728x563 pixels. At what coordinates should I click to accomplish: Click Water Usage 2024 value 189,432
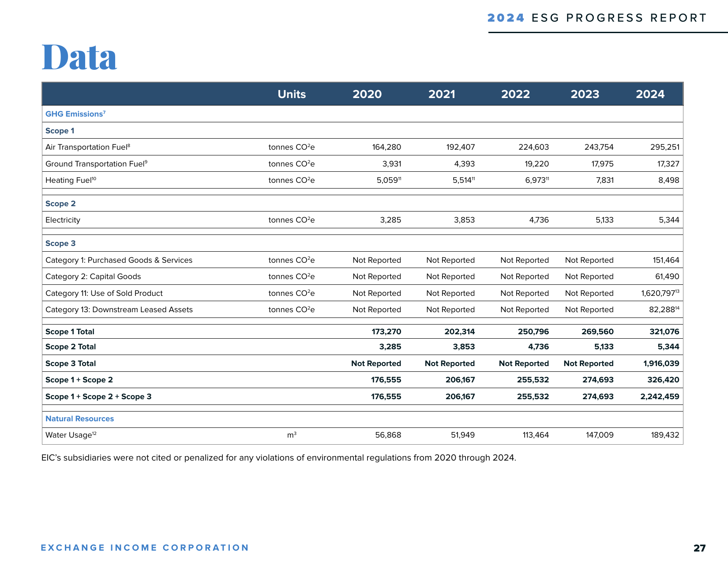click(665, 435)
